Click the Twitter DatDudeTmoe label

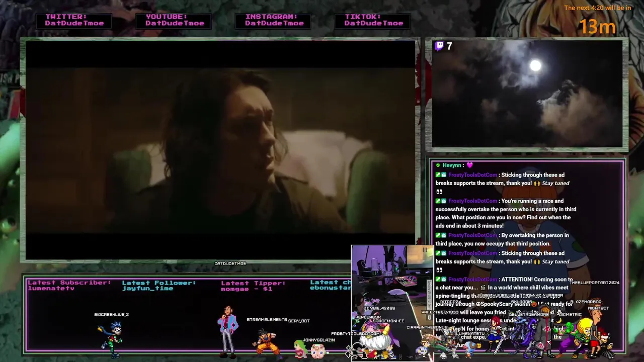[x=74, y=20]
